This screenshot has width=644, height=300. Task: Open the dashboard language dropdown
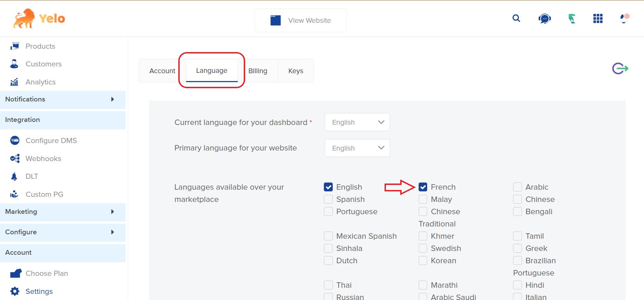point(357,122)
